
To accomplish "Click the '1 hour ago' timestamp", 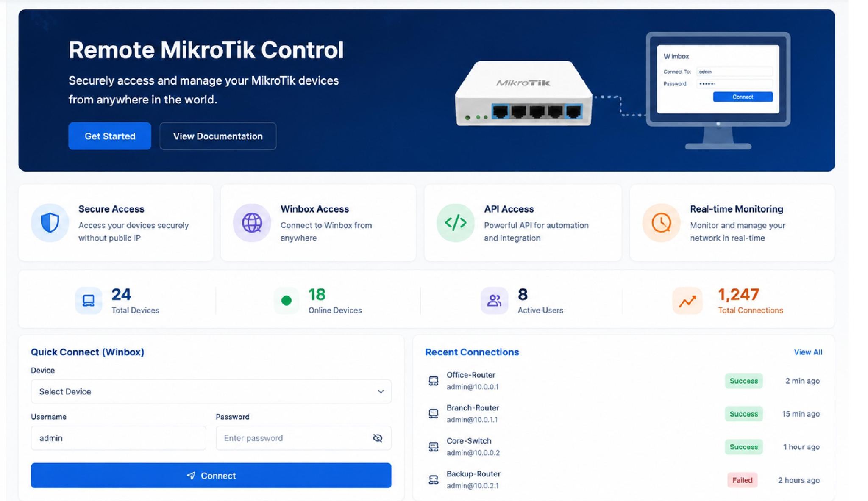I will point(801,447).
